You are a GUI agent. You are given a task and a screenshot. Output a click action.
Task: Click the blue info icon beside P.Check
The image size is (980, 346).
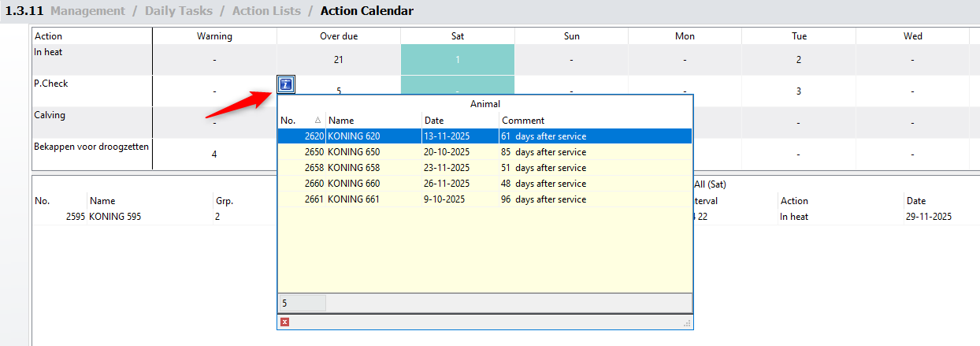287,84
